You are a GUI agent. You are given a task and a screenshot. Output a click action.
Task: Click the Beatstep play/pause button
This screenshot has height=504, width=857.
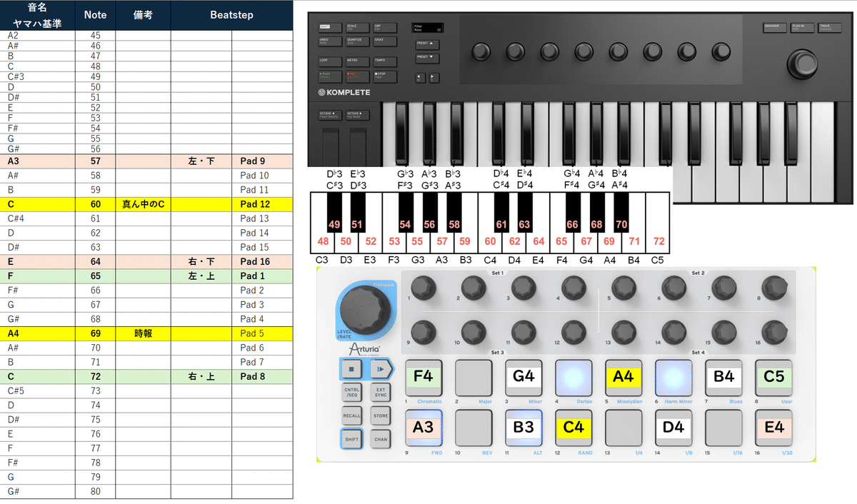381,369
